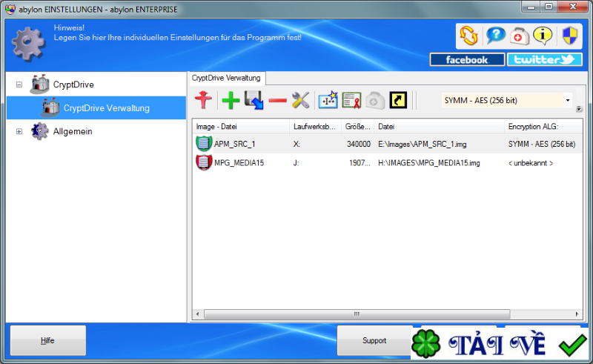Screen dimensions: 593x364
Task: Expand the Allgemein tree node
Action: pos(19,131)
